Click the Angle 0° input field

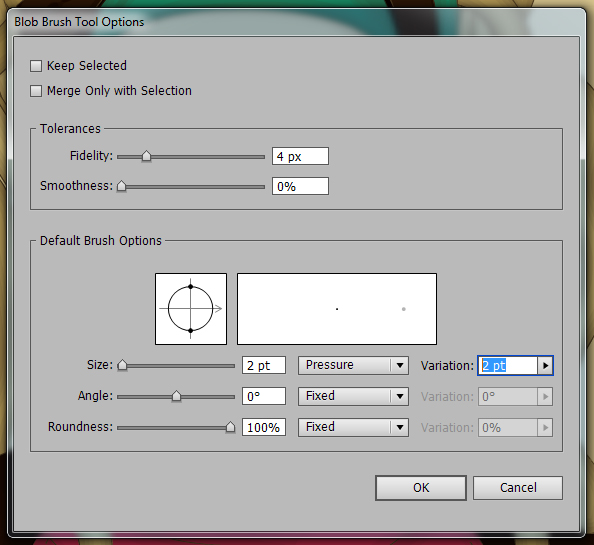click(x=264, y=396)
